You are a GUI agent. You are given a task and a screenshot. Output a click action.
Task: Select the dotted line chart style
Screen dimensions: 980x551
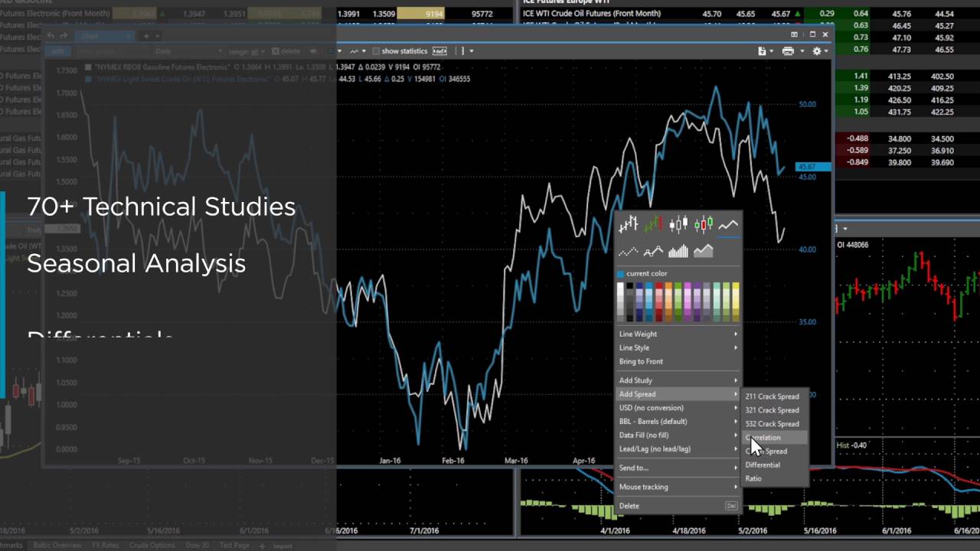(629, 251)
